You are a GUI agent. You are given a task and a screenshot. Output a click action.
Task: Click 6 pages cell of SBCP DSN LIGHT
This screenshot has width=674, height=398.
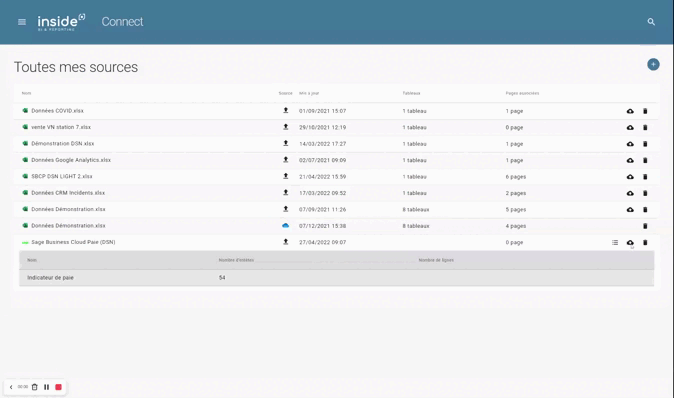coord(516,177)
